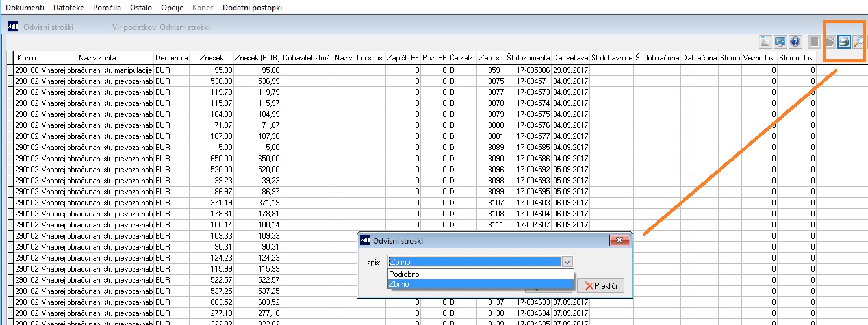Image resolution: width=868 pixels, height=325 pixels.
Task: Click the user card screen icon
Action: (780, 42)
